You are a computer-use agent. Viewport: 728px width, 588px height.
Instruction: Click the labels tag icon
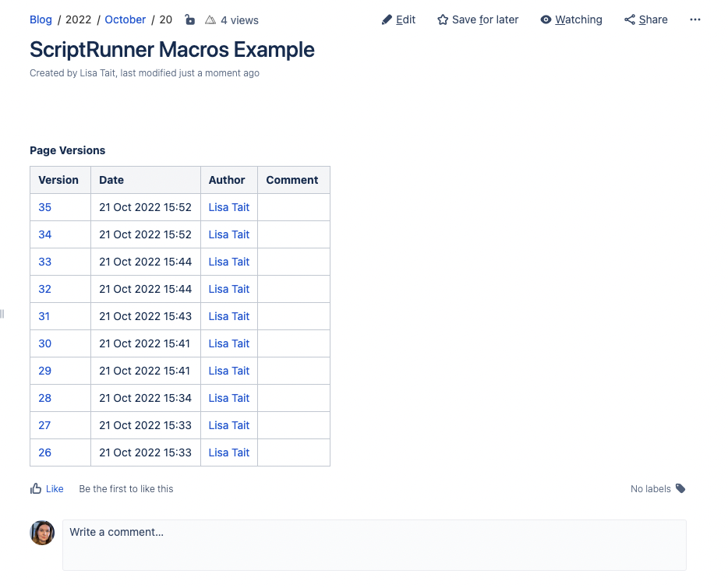click(x=680, y=488)
